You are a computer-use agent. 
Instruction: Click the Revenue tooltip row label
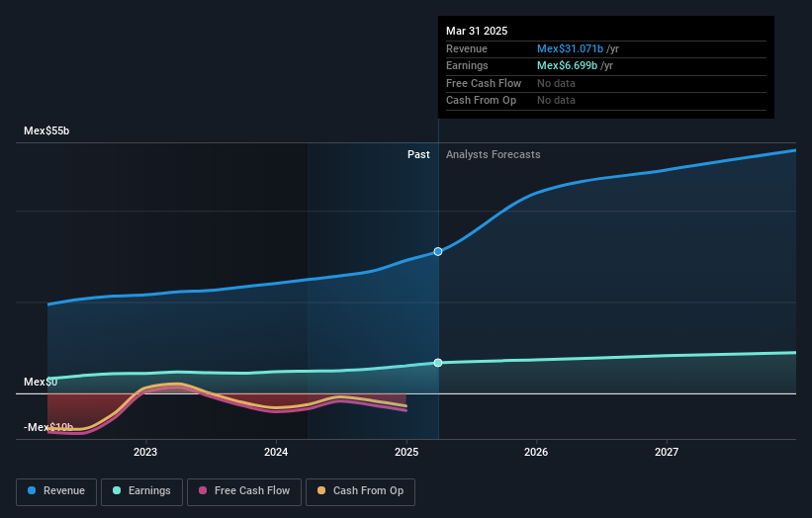click(467, 48)
